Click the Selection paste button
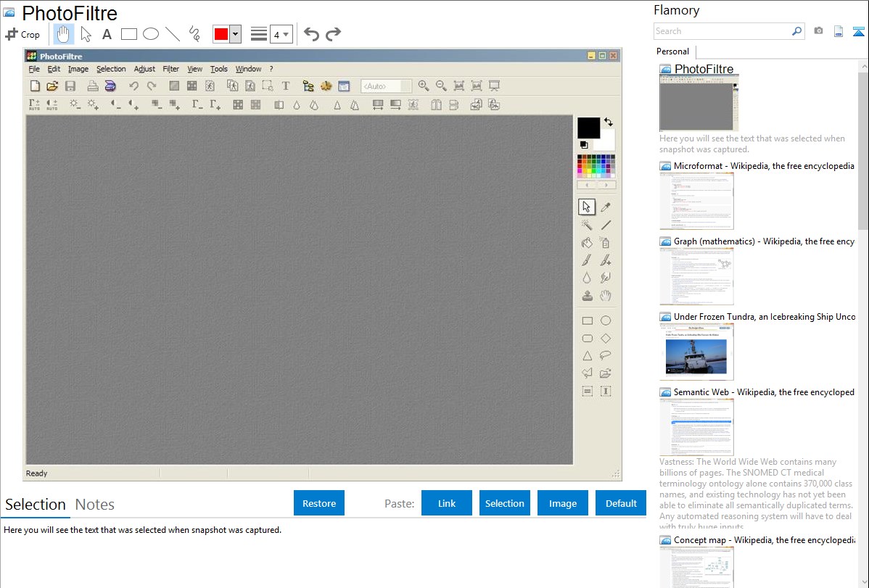The width and height of the screenshot is (869, 588). click(x=504, y=503)
